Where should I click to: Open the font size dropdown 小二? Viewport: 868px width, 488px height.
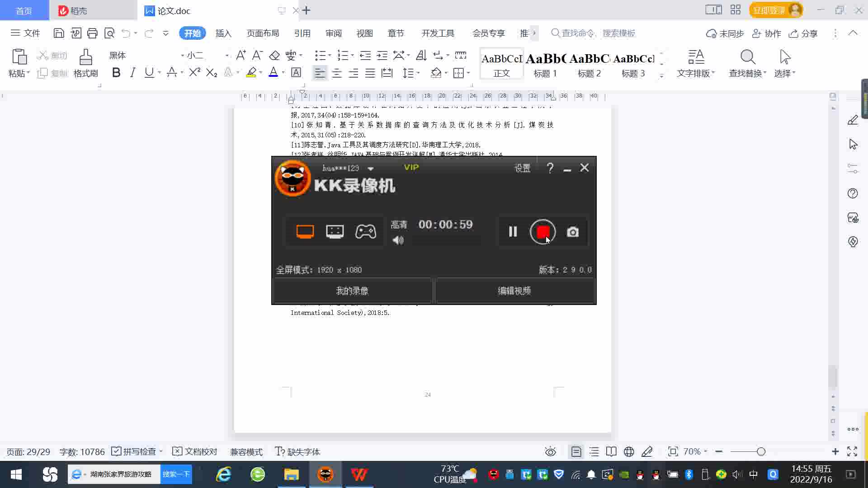tap(226, 56)
